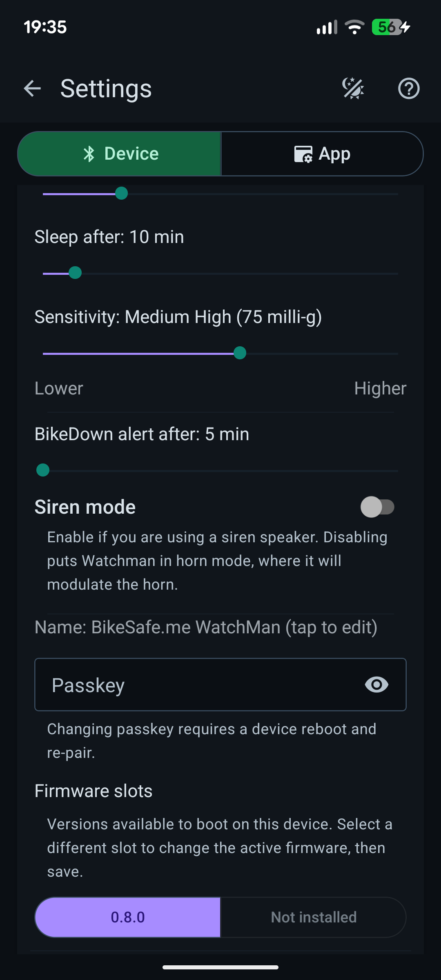Screen dimensions: 441x980
Task: Click the topmost partially visible slider handle
Action: pyautogui.click(x=121, y=194)
